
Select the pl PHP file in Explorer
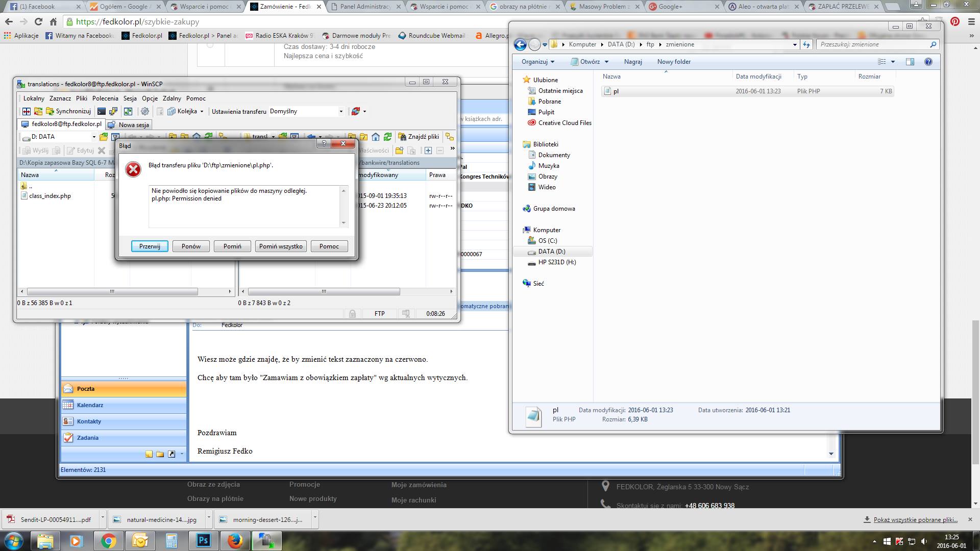(x=616, y=91)
